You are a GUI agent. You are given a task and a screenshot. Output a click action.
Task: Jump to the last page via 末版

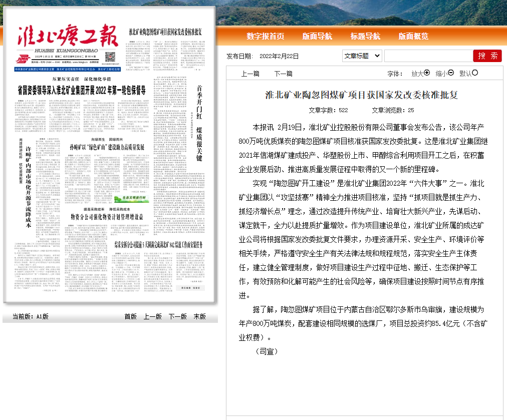200,316
